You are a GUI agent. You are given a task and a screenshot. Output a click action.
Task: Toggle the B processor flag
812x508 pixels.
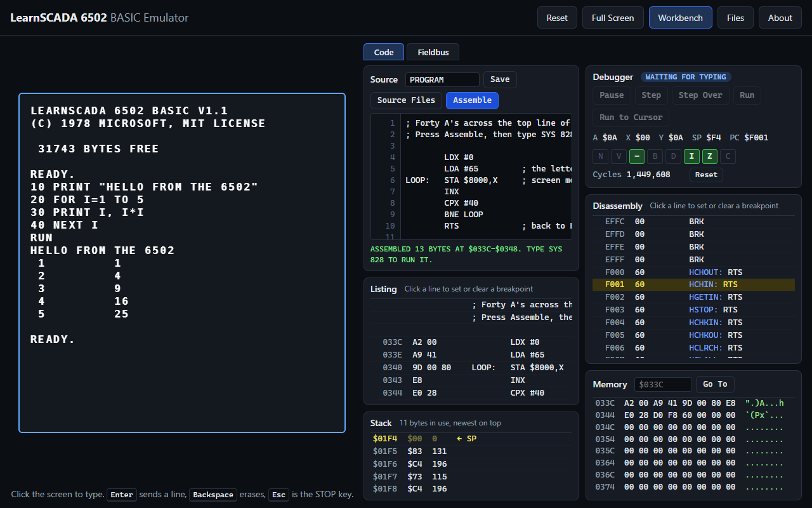pos(655,156)
